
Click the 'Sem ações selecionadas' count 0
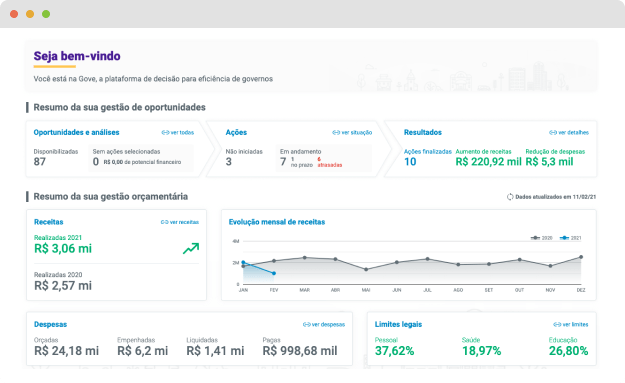[x=96, y=162]
